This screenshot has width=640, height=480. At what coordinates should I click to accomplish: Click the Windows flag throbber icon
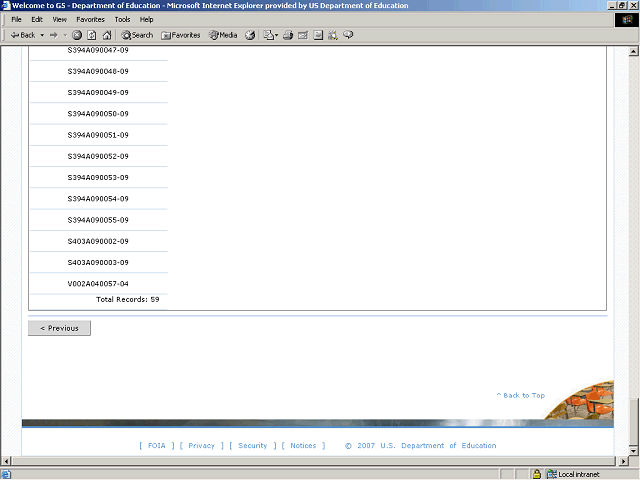click(627, 20)
